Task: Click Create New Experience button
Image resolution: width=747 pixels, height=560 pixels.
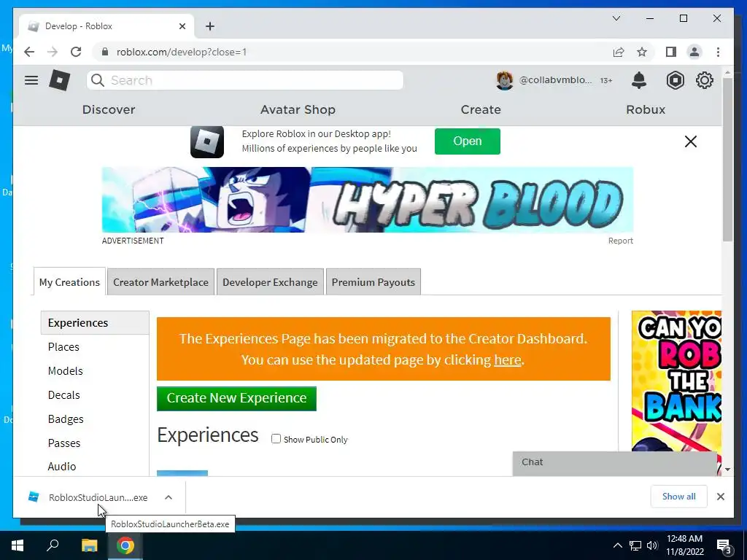Action: pyautogui.click(x=236, y=398)
